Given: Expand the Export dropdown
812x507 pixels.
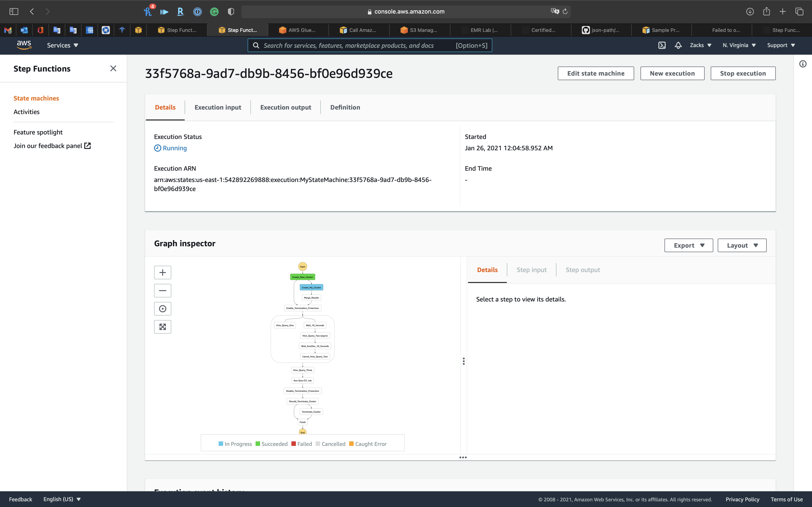Looking at the screenshot, I should tap(689, 245).
